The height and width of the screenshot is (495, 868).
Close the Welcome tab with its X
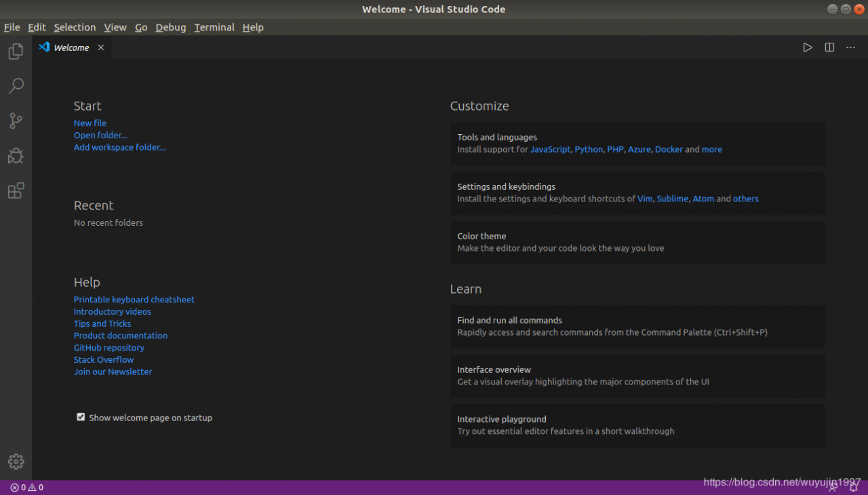[101, 47]
